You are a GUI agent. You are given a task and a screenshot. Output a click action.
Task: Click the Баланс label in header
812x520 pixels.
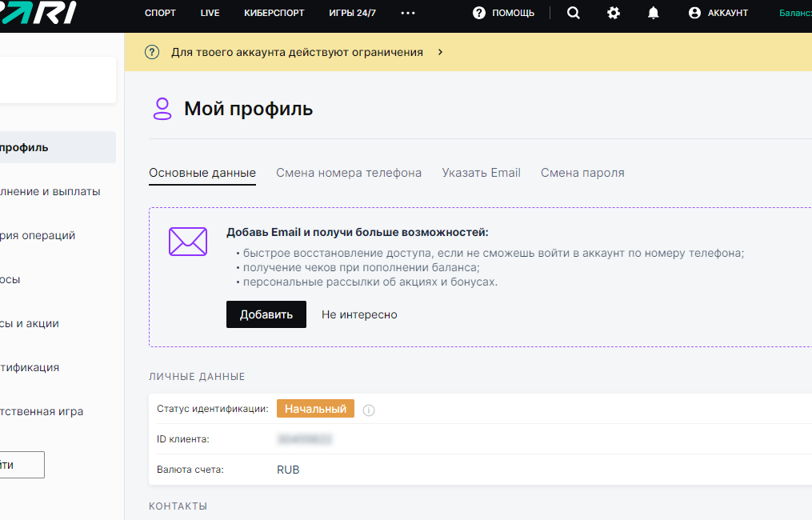pyautogui.click(x=795, y=13)
